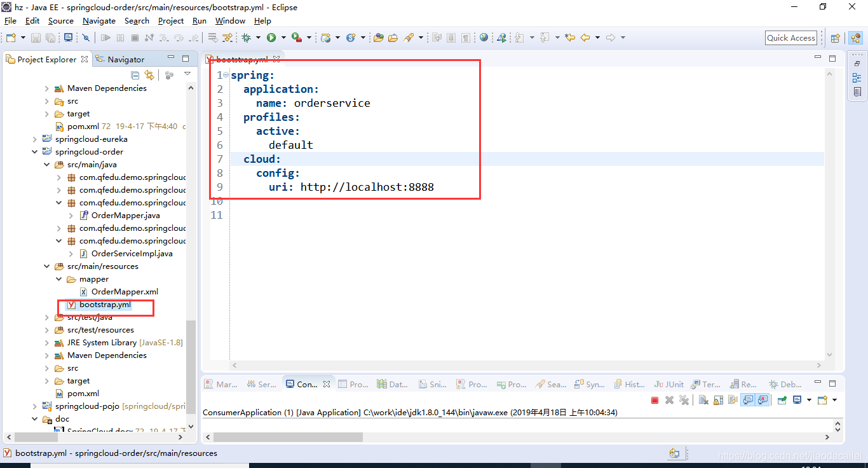Click the New file wizard icon

11,38
